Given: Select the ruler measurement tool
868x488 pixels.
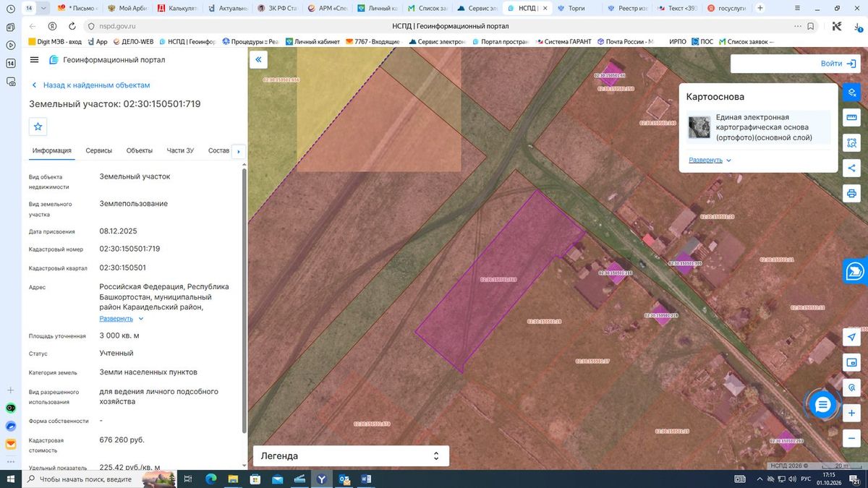Looking at the screenshot, I should coord(851,118).
